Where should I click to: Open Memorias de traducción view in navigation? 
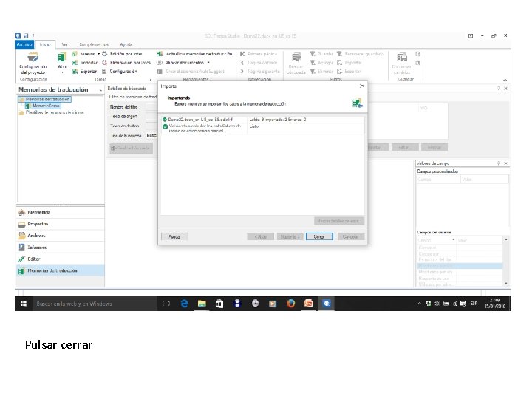[60, 270]
